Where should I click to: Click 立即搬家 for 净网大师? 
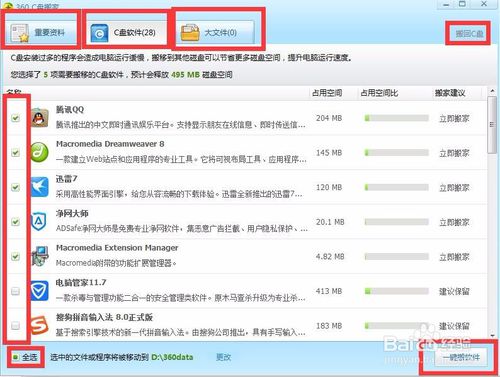tap(454, 222)
